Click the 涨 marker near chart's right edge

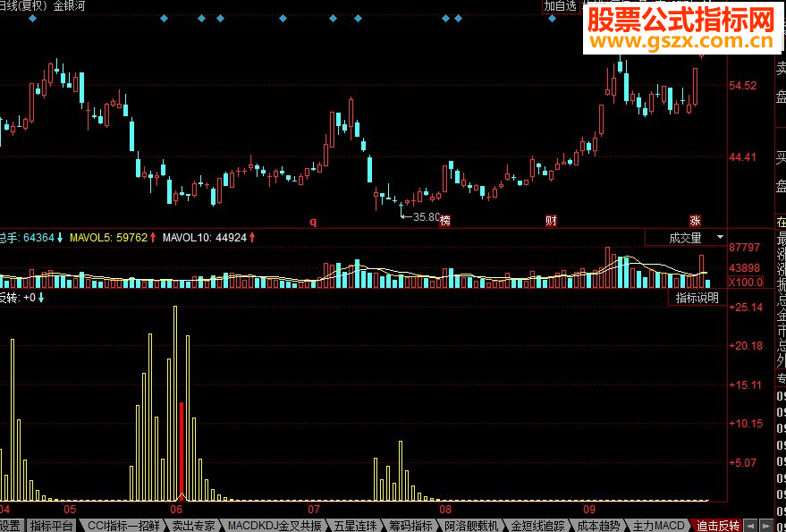coord(695,221)
